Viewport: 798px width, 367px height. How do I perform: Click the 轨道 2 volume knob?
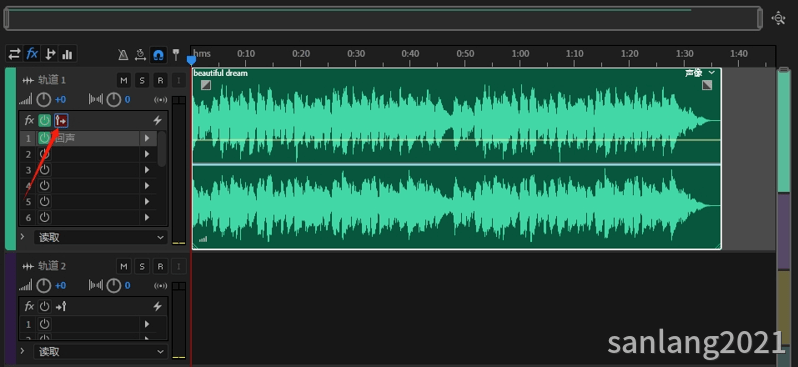tap(44, 286)
